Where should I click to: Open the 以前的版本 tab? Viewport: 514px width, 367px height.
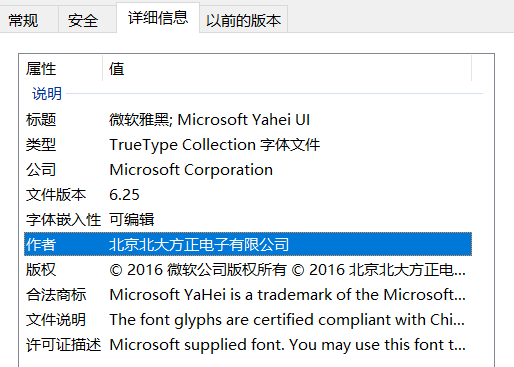243,20
